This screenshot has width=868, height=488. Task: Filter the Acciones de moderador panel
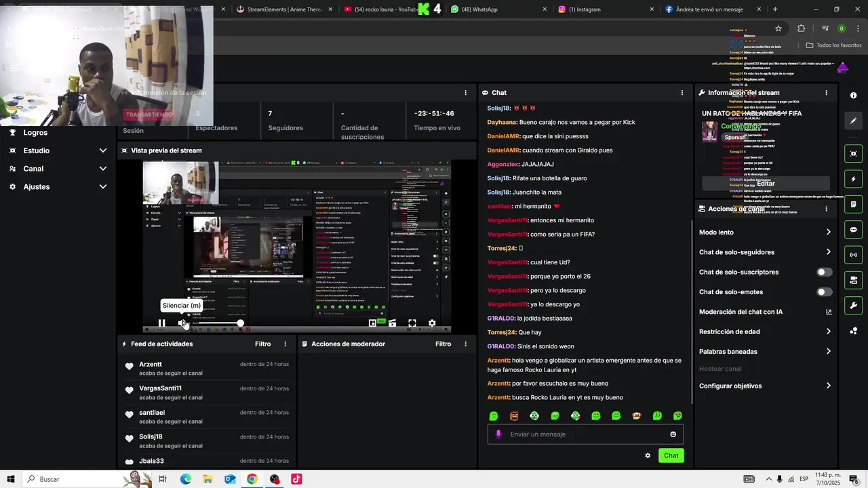pyautogui.click(x=443, y=344)
